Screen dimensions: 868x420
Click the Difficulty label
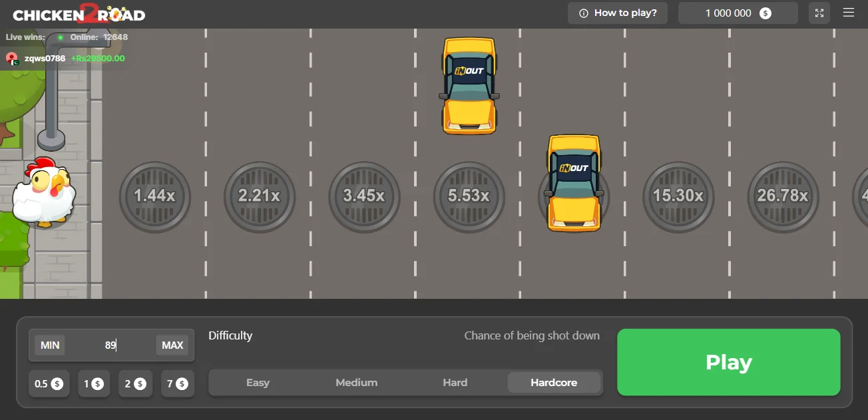tap(230, 335)
